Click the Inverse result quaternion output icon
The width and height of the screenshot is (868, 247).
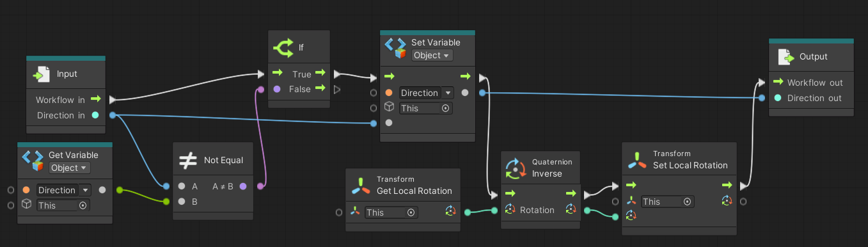click(x=571, y=209)
